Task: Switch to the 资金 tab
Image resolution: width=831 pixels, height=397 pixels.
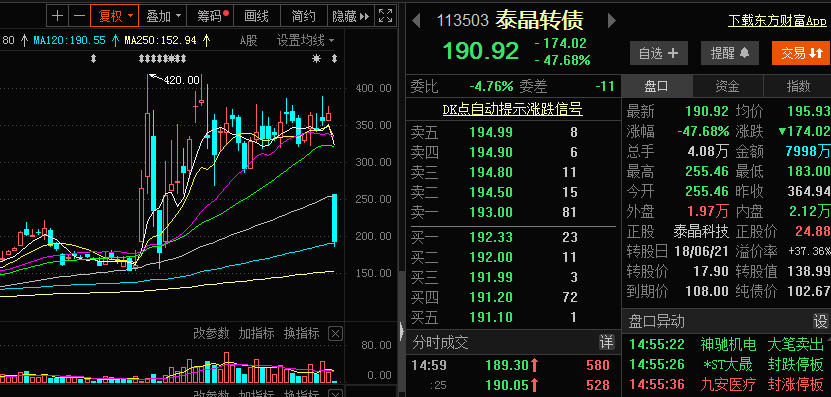Action: tap(728, 86)
